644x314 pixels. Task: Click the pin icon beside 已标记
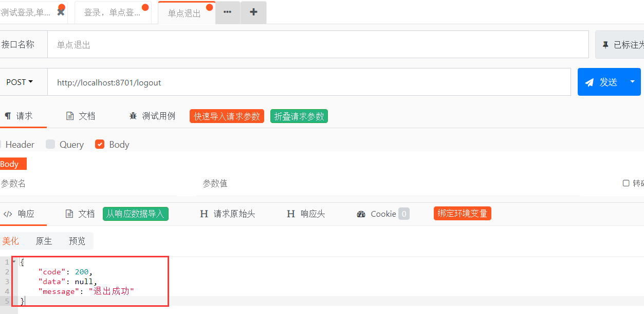pos(606,44)
